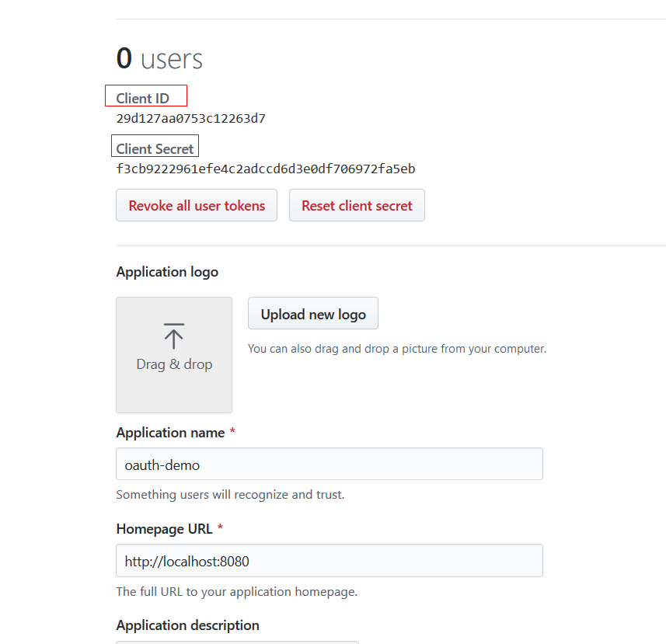The image size is (666, 644).
Task: Click the Drag & drop text in logo area
Action: pyautogui.click(x=174, y=364)
